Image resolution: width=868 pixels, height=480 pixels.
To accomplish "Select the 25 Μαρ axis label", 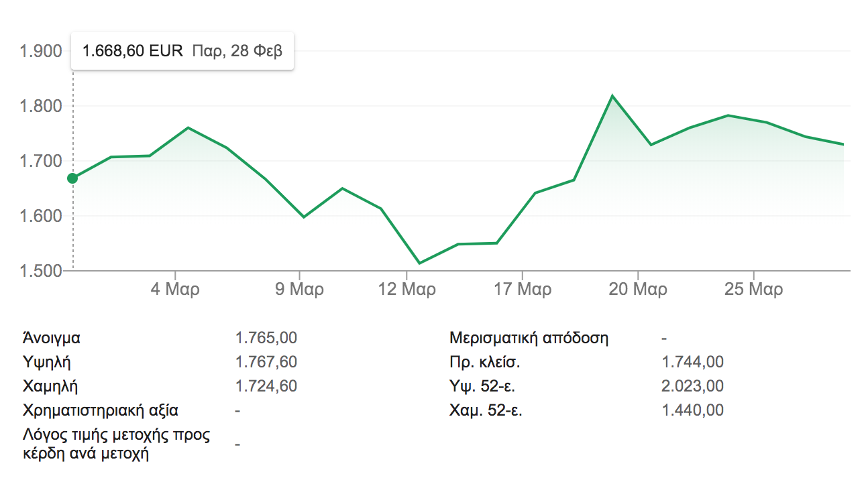I will click(x=754, y=290).
